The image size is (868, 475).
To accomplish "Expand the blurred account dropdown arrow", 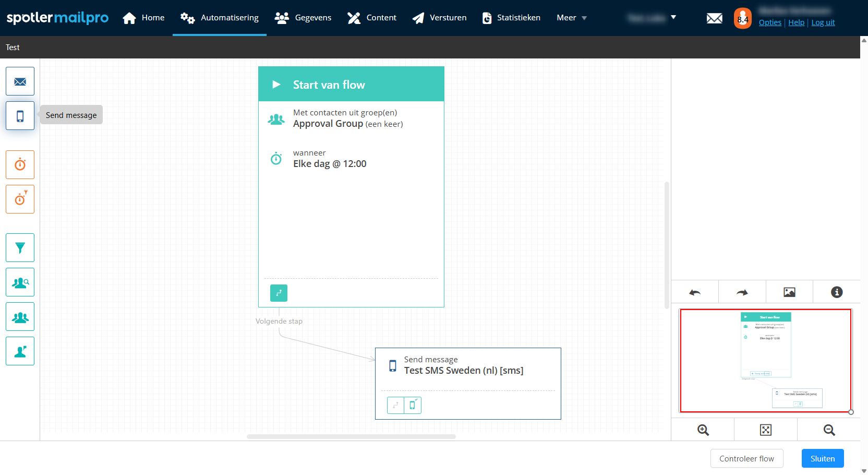I will click(x=673, y=17).
